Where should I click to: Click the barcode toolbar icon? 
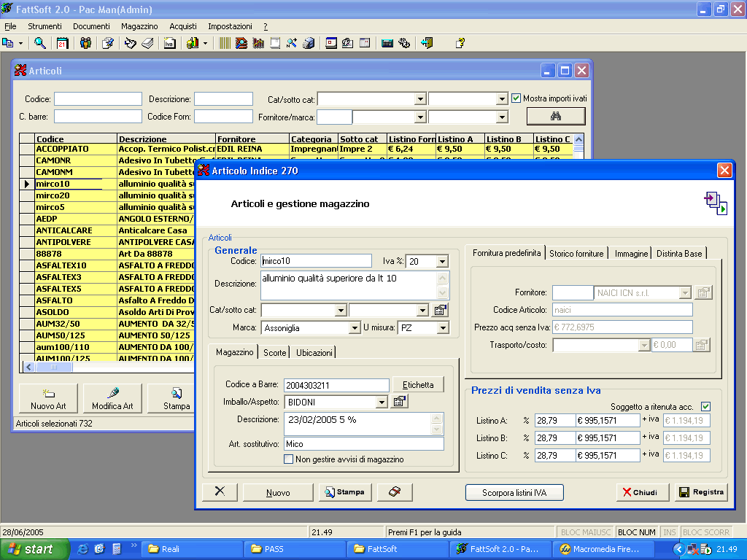pos(225,43)
